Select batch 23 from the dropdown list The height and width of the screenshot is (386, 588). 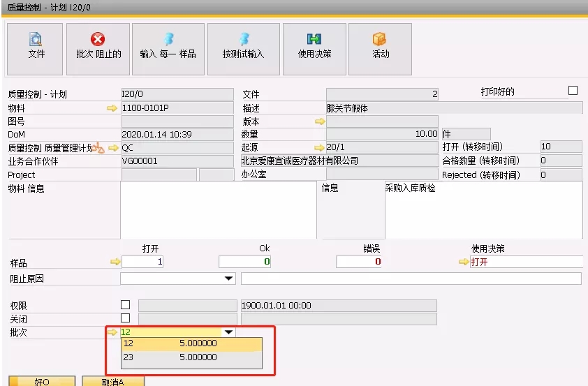pos(191,357)
